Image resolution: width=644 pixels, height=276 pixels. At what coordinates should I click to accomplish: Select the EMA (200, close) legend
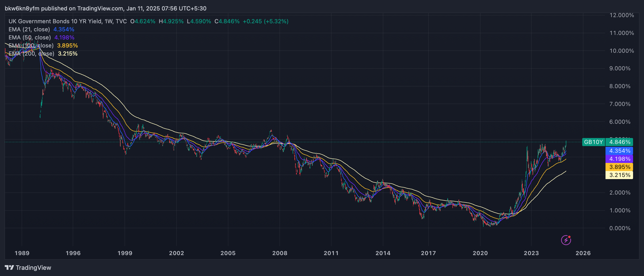coord(31,54)
